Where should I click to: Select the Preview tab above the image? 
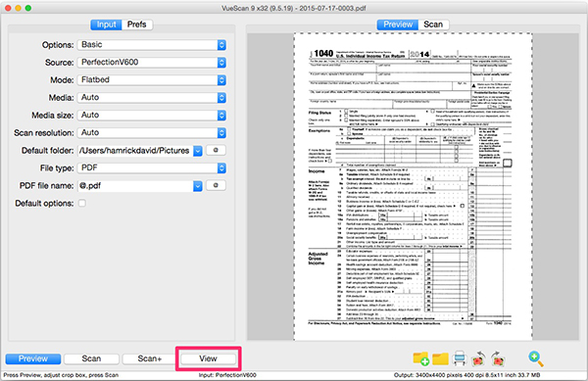click(x=398, y=24)
